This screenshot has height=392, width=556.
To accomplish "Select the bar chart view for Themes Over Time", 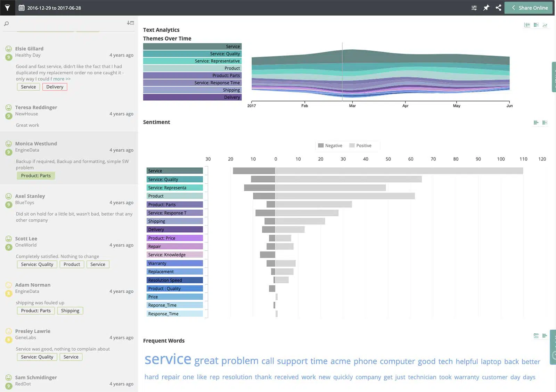I will (x=536, y=25).
